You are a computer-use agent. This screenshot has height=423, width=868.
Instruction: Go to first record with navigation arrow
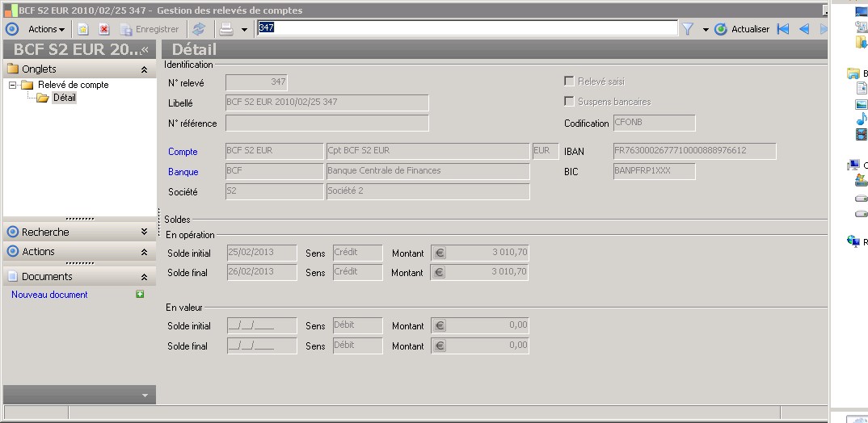click(x=782, y=29)
